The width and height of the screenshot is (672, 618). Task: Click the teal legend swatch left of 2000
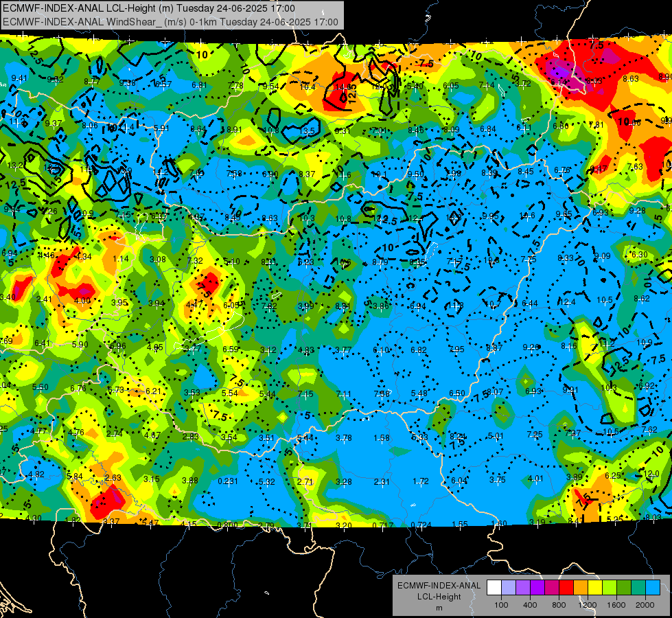(x=638, y=588)
